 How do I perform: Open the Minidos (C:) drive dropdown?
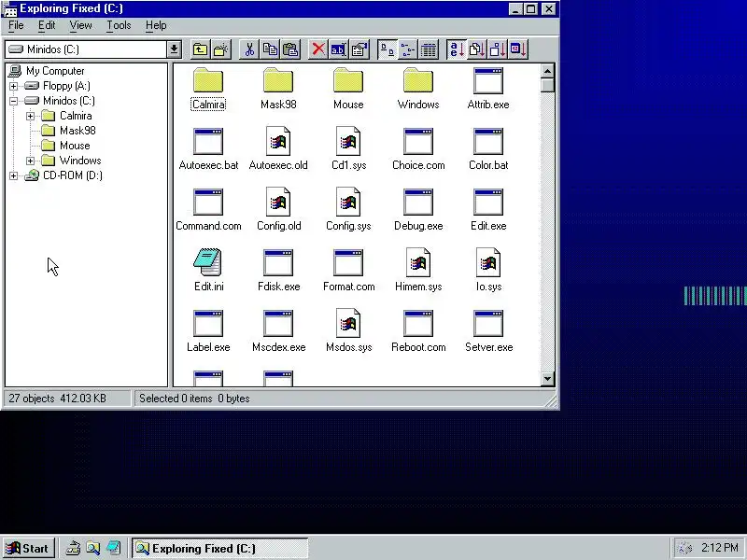coord(174,49)
